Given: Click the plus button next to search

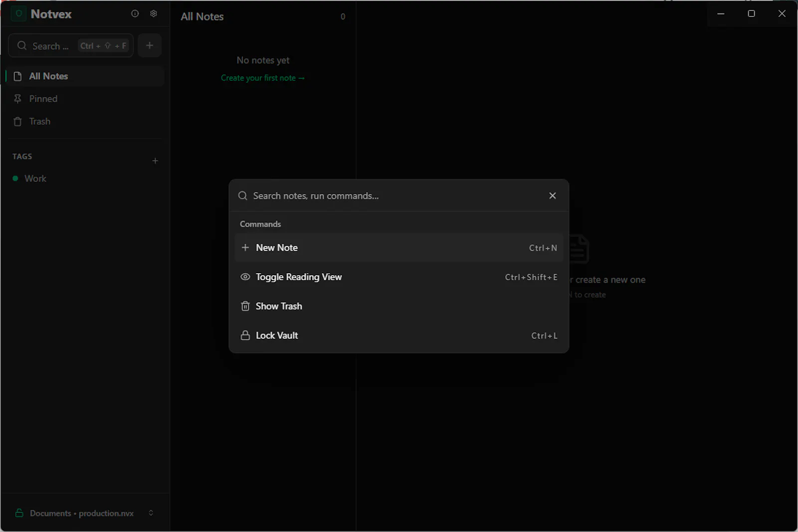Looking at the screenshot, I should pos(150,45).
